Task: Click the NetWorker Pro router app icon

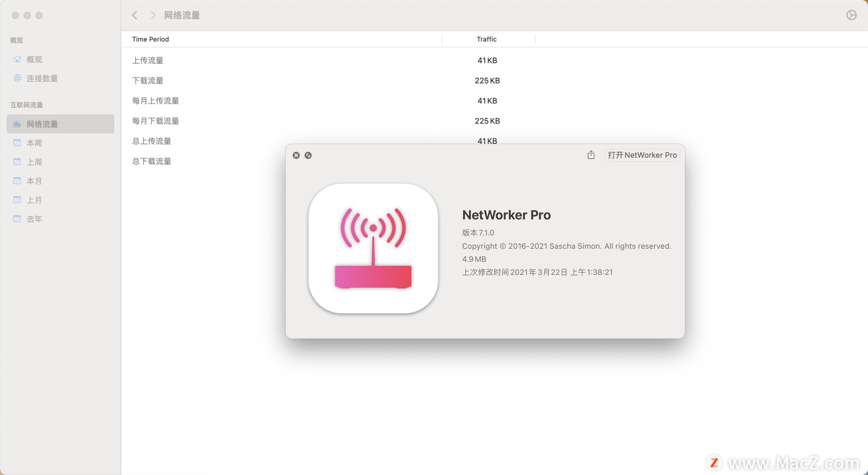Action: pyautogui.click(x=373, y=248)
